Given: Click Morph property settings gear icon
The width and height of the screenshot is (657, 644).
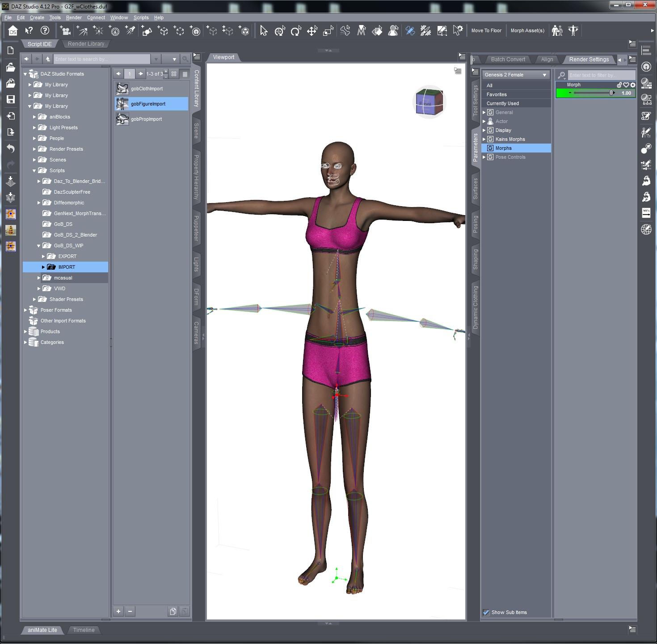Looking at the screenshot, I should pos(633,85).
